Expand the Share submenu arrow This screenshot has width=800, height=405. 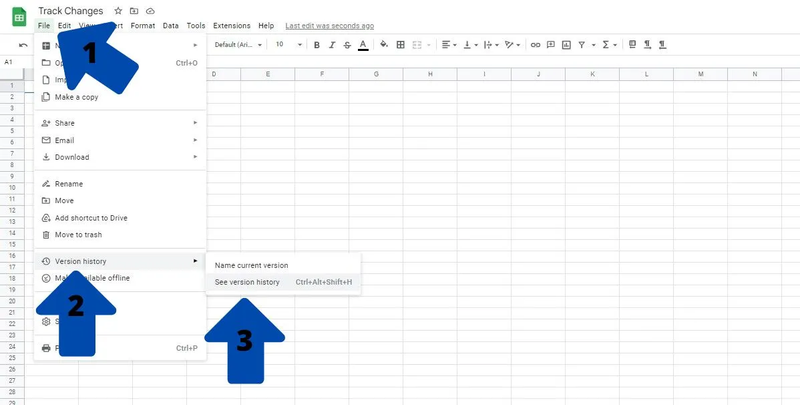pos(195,123)
